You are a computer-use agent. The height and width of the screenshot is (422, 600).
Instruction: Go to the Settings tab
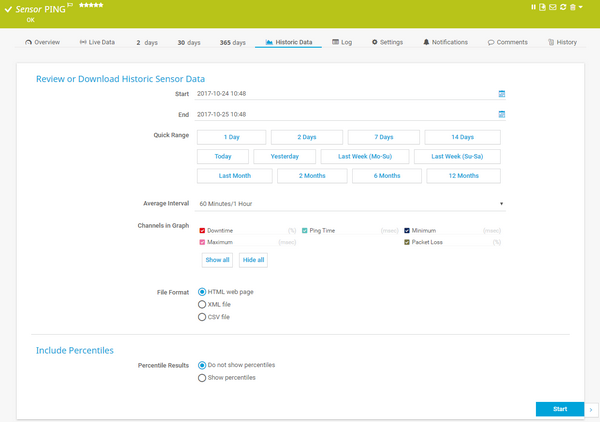(387, 42)
